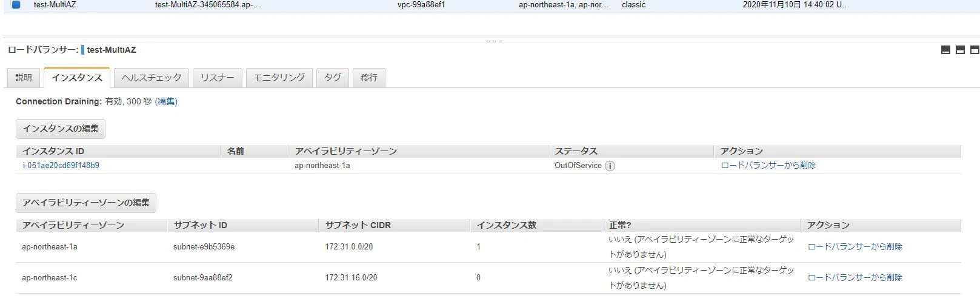Screen dimensions: 980x301
Task: Click the DNS name test-MultiAZ-345065584 cell
Action: pyautogui.click(x=208, y=4)
